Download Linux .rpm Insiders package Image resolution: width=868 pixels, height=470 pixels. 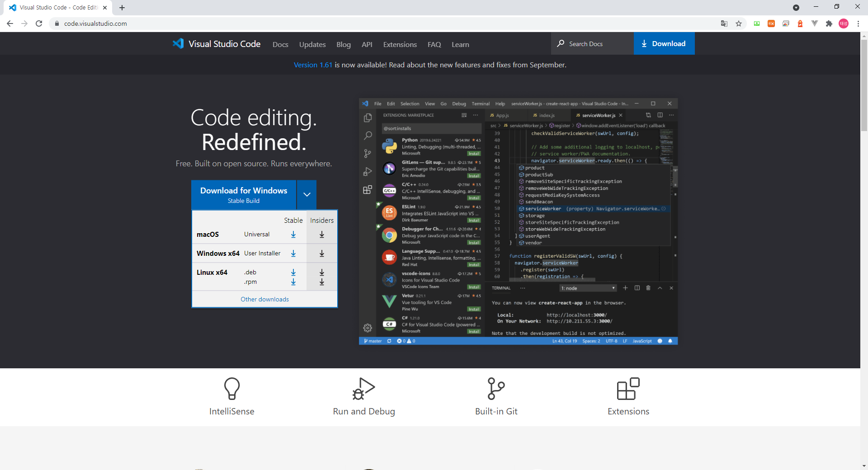coord(322,282)
